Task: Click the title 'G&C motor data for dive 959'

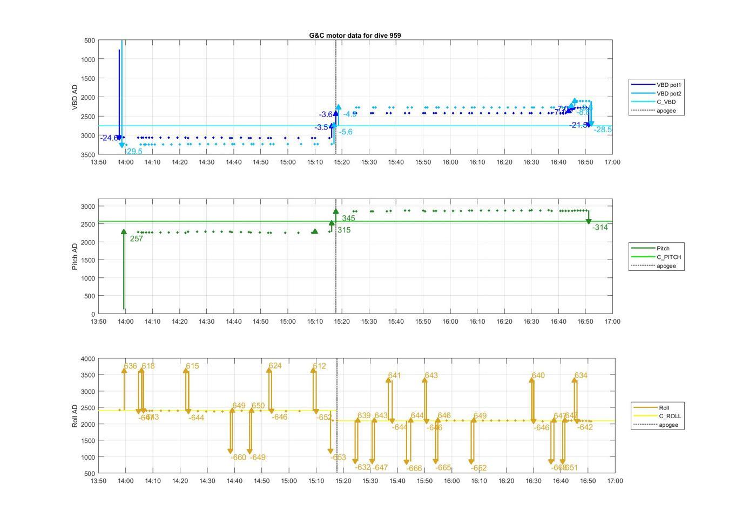Action: (x=355, y=35)
